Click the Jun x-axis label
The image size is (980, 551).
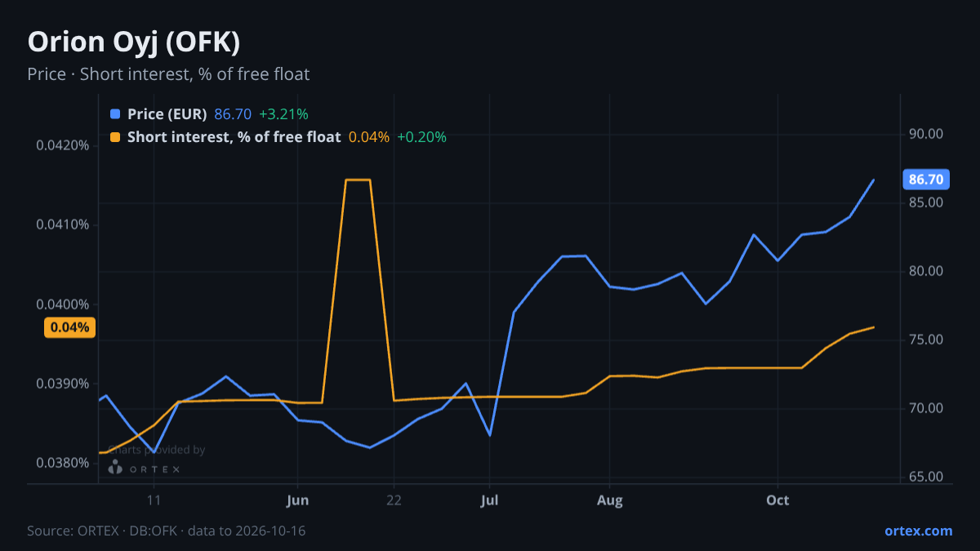click(x=298, y=500)
